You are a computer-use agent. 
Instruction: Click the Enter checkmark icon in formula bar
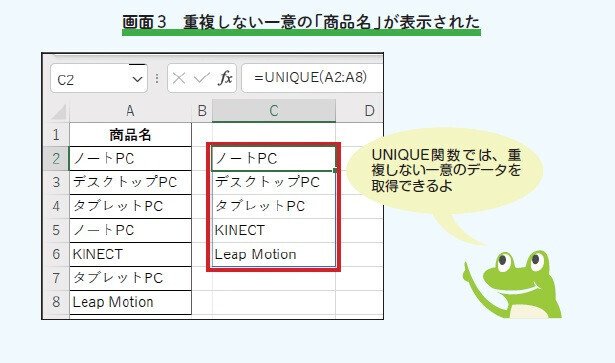tap(202, 78)
